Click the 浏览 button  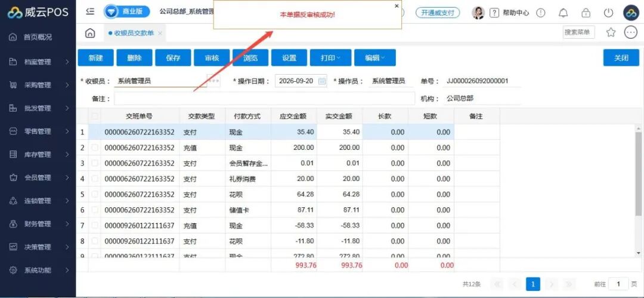pyautogui.click(x=250, y=58)
